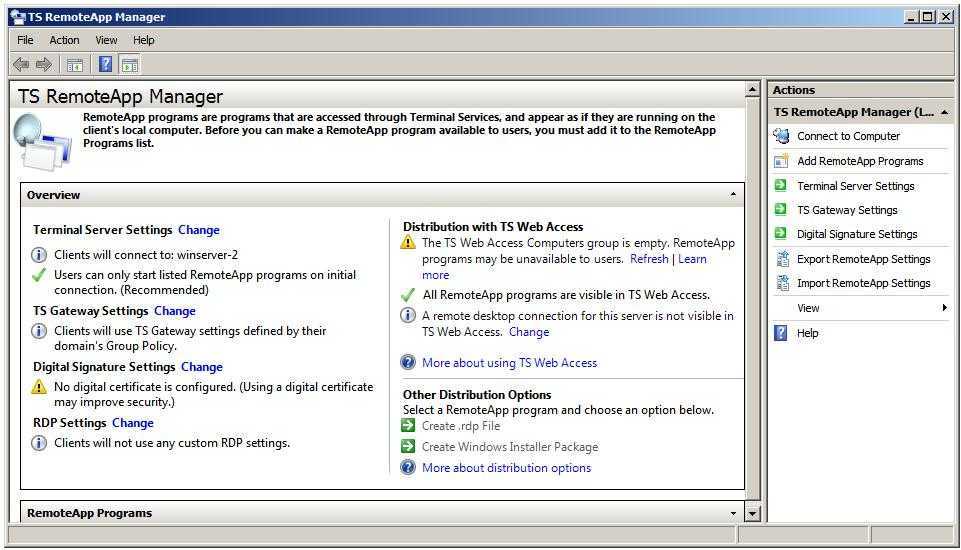Click the Forward arrow toolbar icon

44,64
